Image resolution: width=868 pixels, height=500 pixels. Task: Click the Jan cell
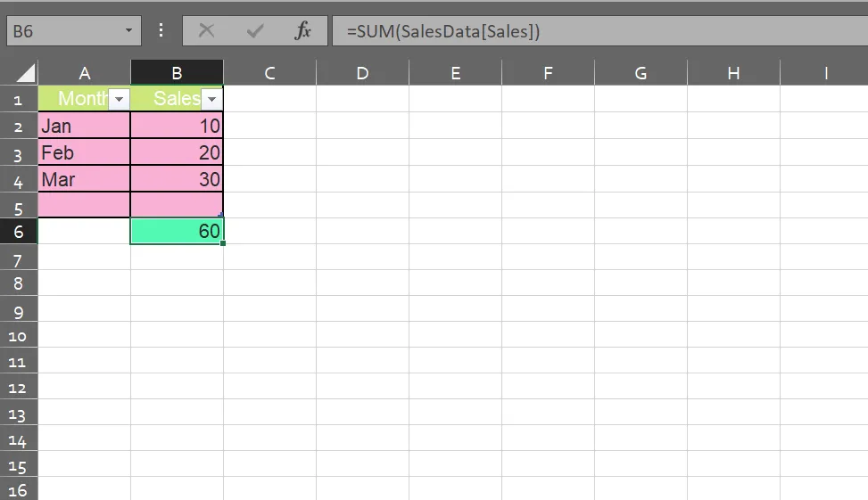tap(84, 126)
